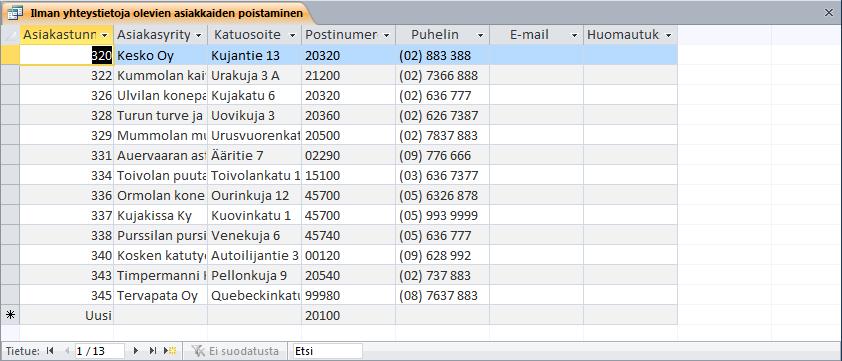Click cell Kujantie 13

click(x=255, y=55)
